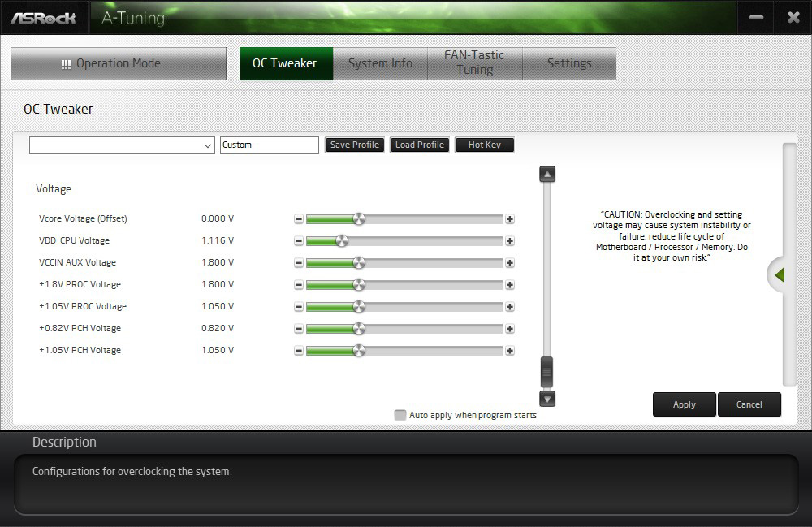Open Operation Mode
812x527 pixels.
click(119, 63)
